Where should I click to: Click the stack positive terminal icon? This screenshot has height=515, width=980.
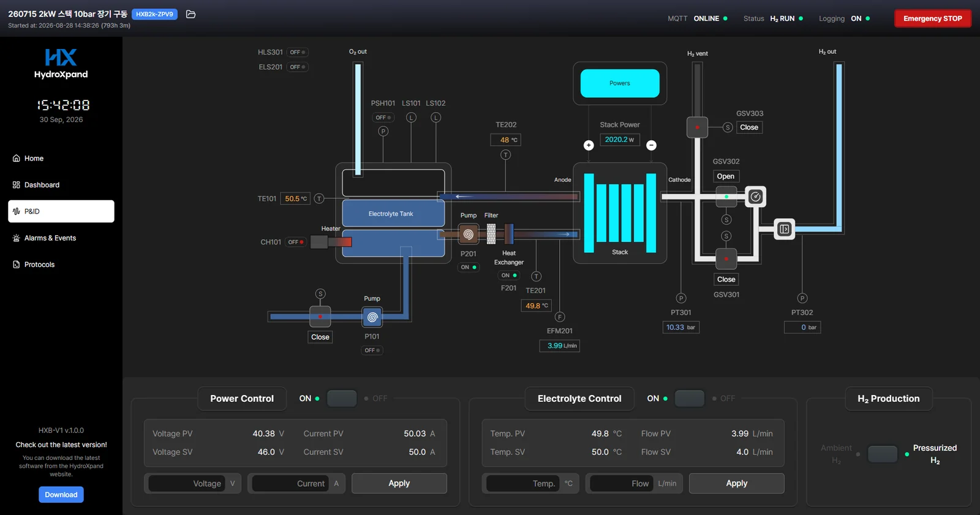point(589,145)
